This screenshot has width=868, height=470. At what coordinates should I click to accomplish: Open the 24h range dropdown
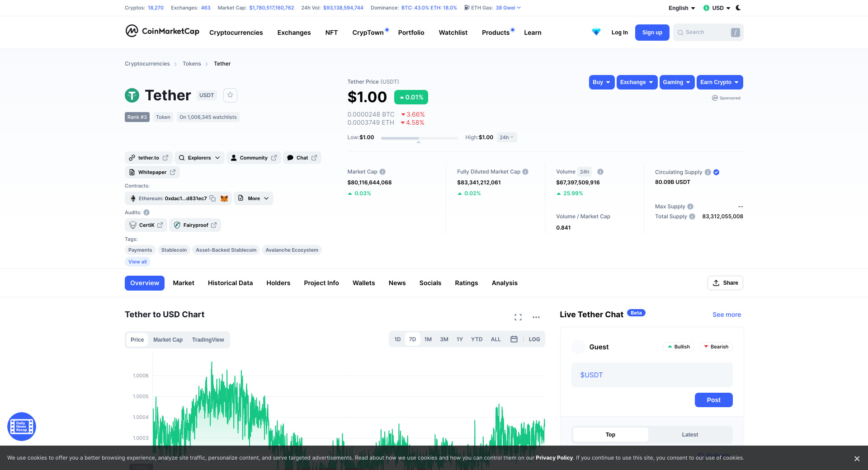[506, 137]
